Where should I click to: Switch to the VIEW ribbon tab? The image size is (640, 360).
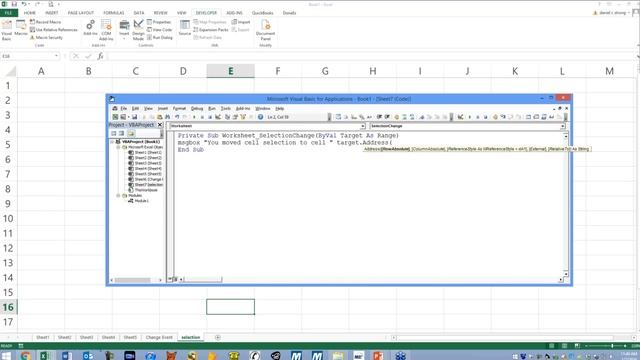[x=182, y=13]
